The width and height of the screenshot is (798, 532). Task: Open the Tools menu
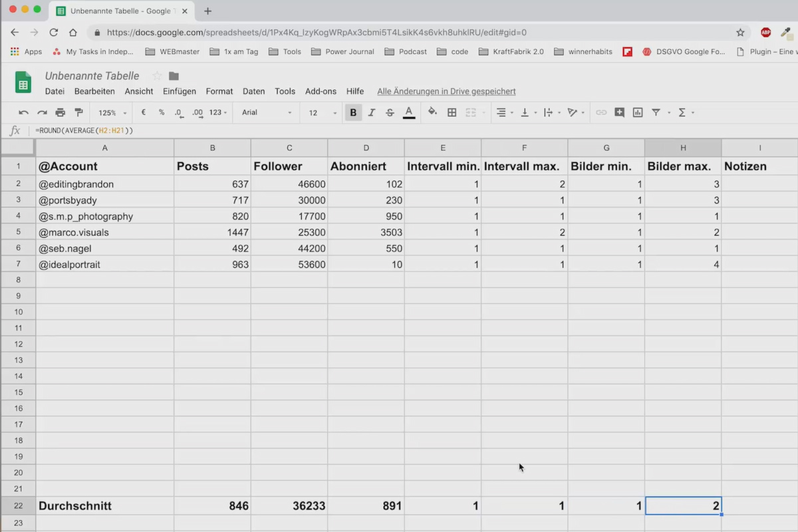tap(285, 91)
